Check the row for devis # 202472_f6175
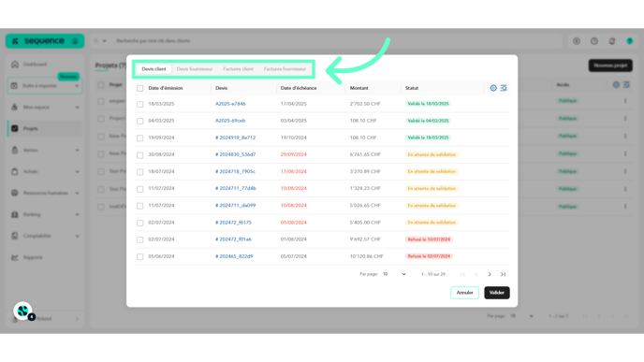The image size is (644, 362). coord(140,223)
